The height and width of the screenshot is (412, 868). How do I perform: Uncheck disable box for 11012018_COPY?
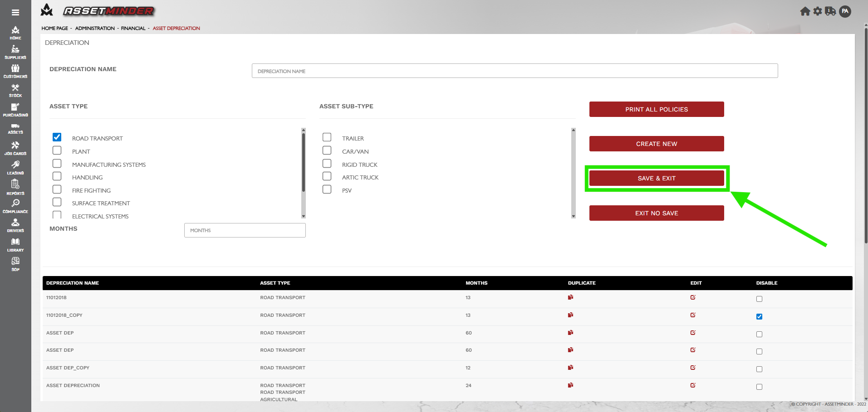click(759, 316)
